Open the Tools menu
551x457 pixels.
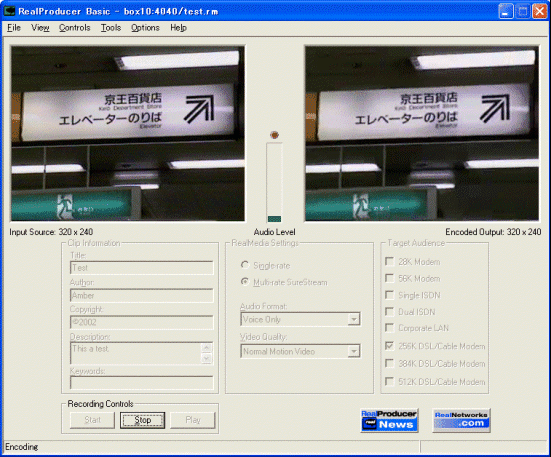[x=111, y=28]
